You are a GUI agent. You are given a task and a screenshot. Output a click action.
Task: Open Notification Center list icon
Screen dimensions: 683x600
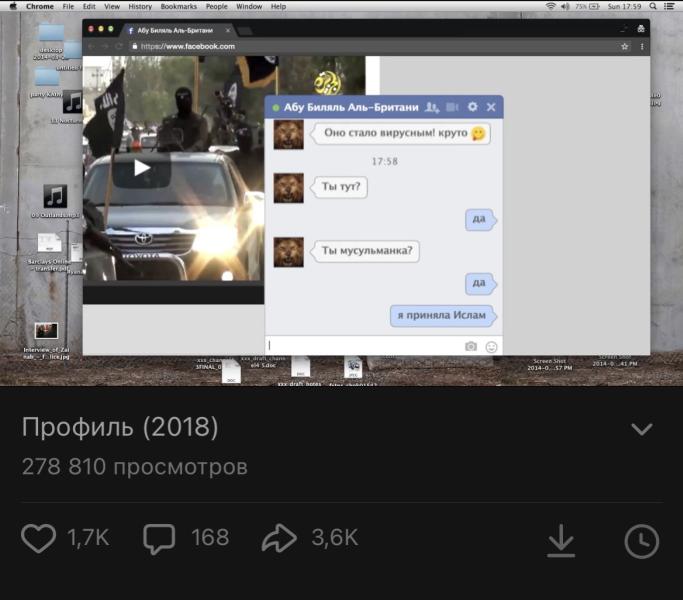pyautogui.click(x=669, y=6)
